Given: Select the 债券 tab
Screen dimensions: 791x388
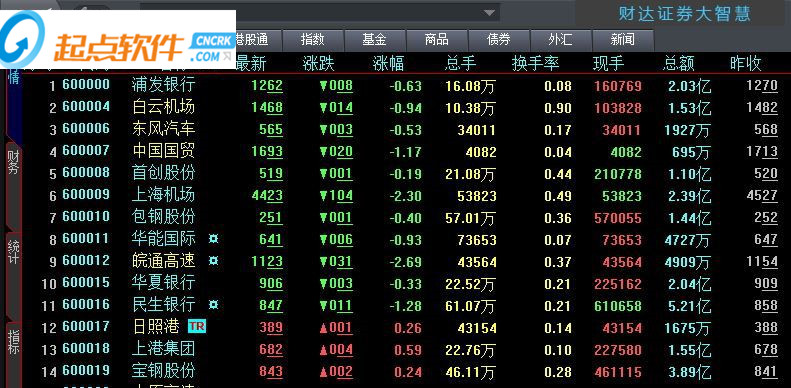Looking at the screenshot, I should [499, 39].
